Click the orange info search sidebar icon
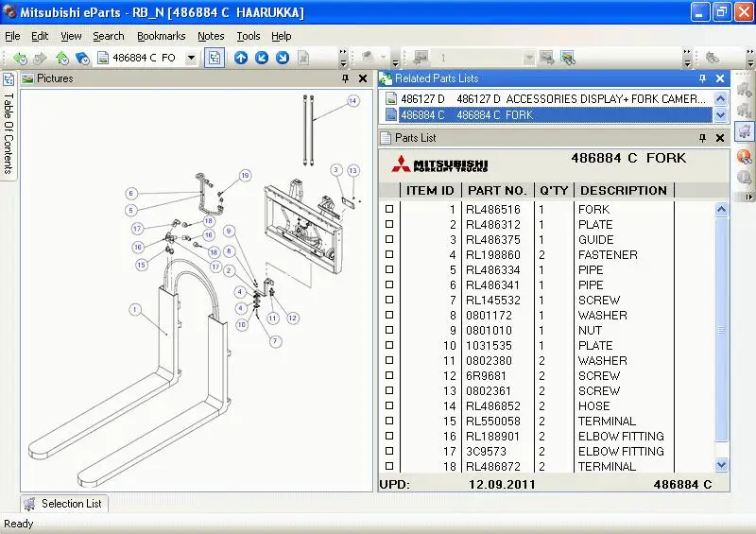 tap(745, 156)
